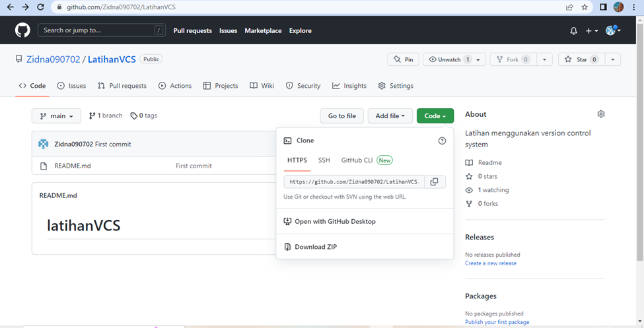
Task: Star the repository
Action: pyautogui.click(x=581, y=59)
